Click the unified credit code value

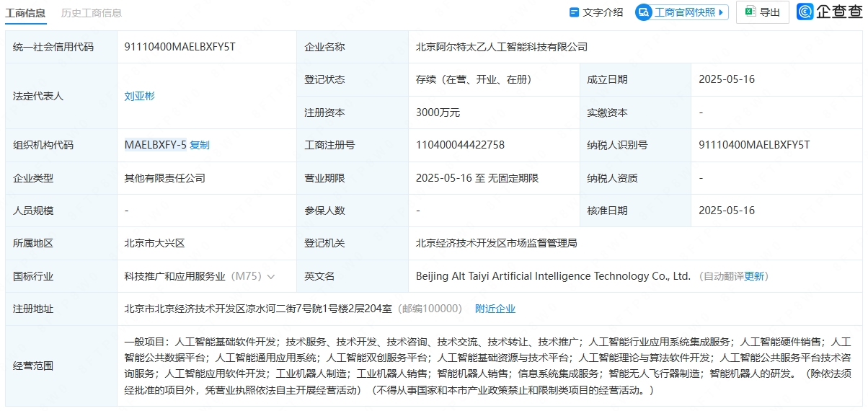[180, 47]
